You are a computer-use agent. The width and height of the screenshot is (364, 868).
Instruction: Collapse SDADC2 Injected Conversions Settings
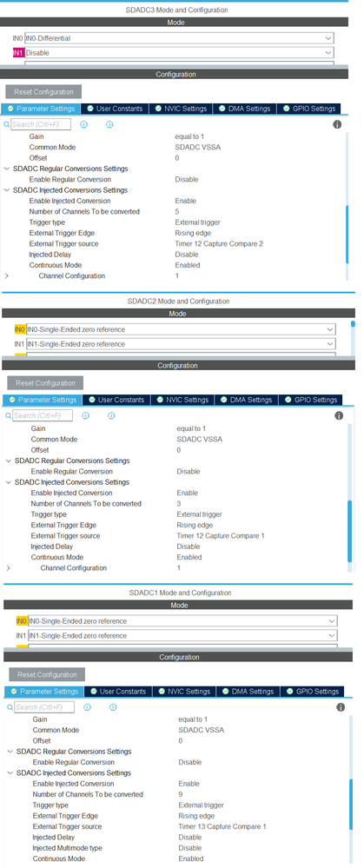(9, 482)
